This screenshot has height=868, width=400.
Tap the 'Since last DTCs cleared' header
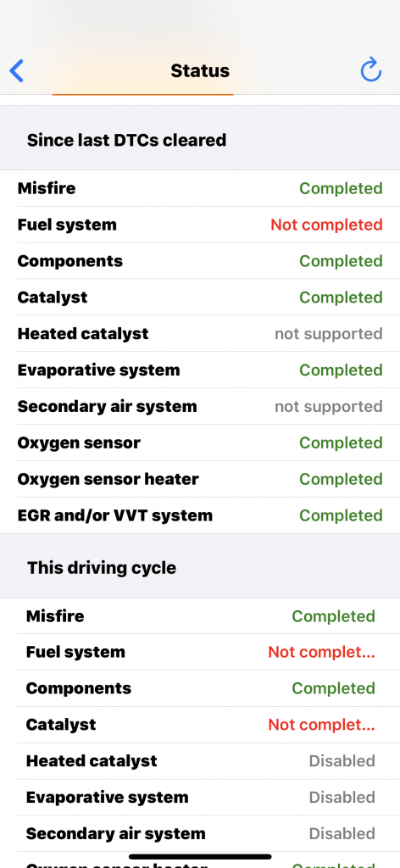pyautogui.click(x=126, y=140)
